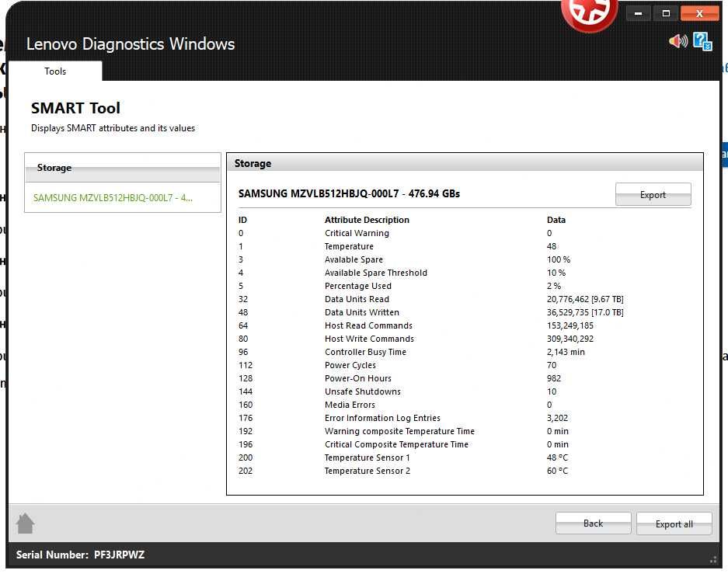The width and height of the screenshot is (728, 574).
Task: Click the Available Spare Threshold attribute
Action: pos(375,273)
